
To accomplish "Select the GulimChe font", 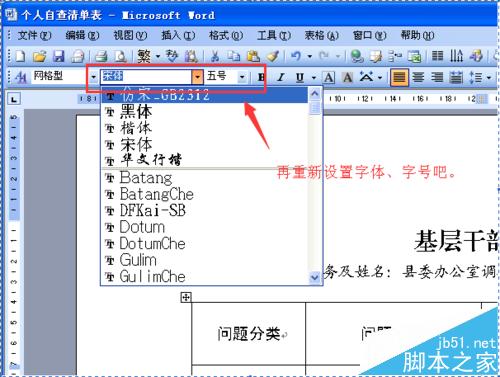I will point(204,276).
